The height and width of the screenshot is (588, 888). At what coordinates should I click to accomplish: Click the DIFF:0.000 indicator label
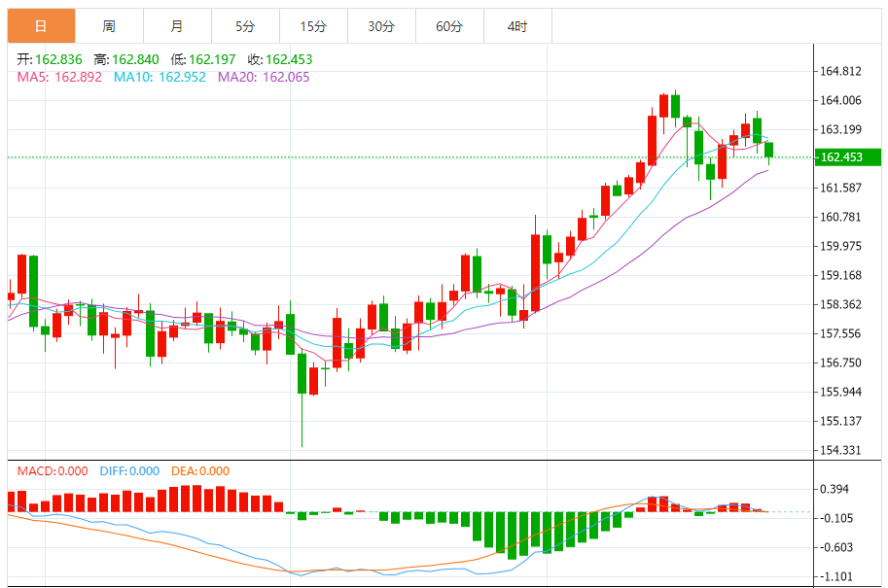tap(129, 470)
